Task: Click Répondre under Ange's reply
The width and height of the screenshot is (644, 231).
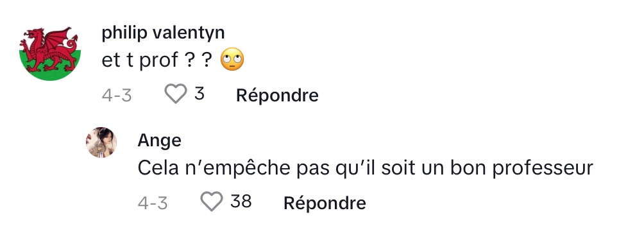Action: [325, 203]
